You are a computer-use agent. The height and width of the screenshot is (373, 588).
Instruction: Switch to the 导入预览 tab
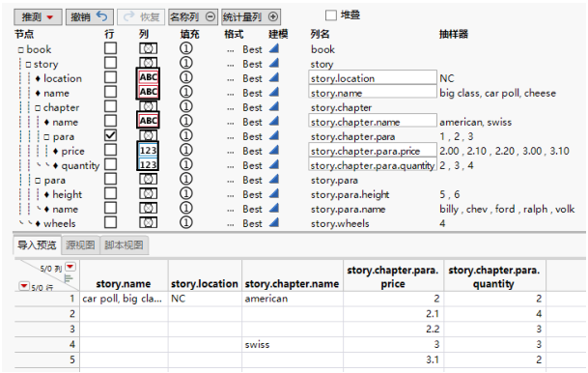click(37, 245)
